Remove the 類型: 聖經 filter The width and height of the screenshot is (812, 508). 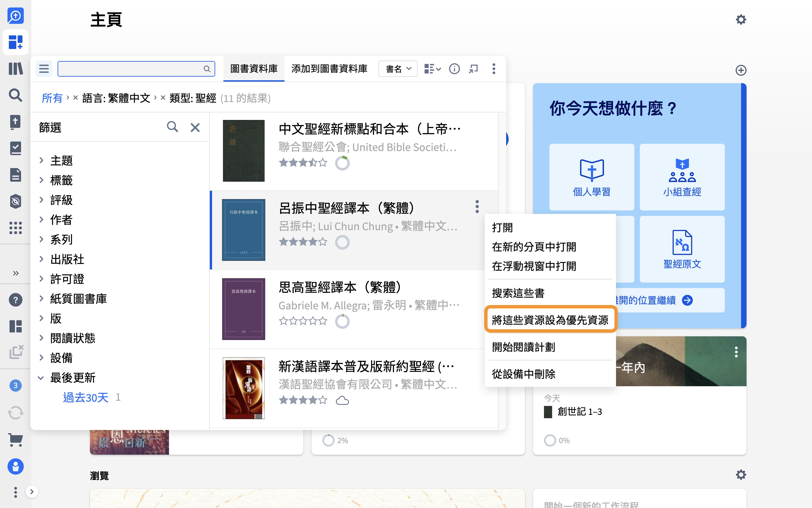click(163, 98)
